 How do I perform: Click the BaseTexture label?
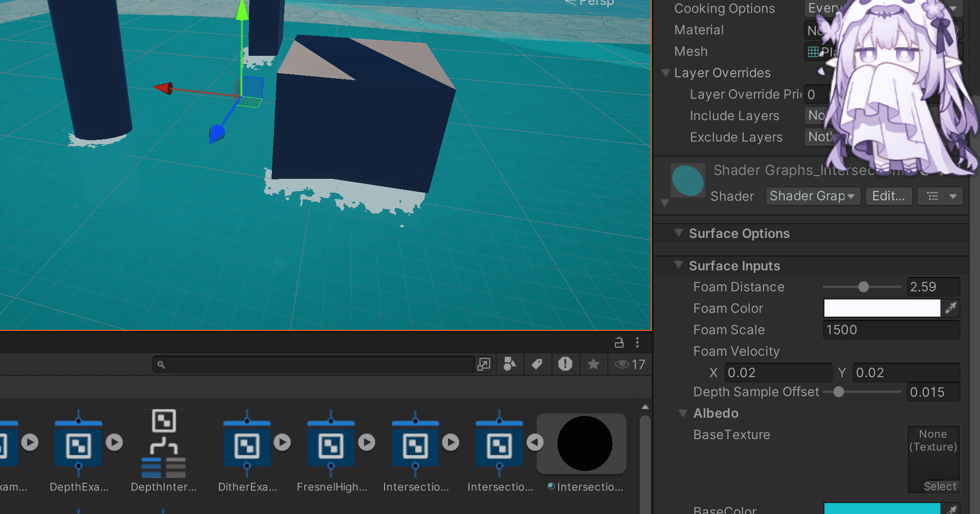pos(731,435)
